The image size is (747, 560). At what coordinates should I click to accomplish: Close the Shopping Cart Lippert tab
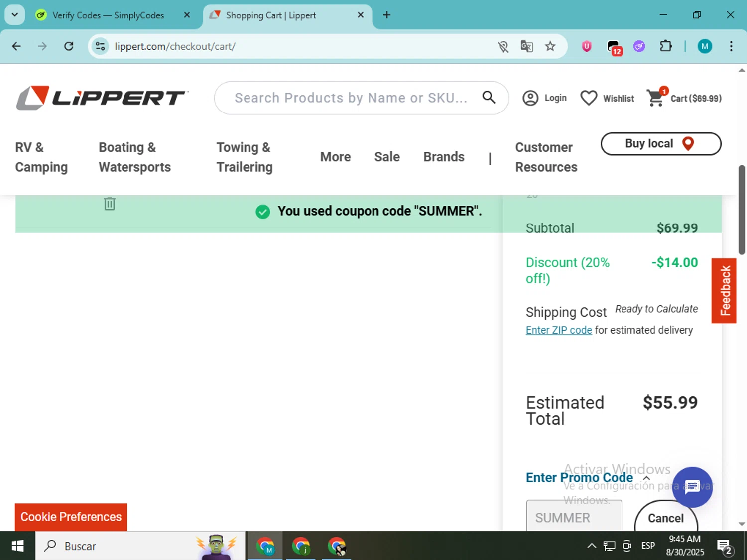click(361, 15)
